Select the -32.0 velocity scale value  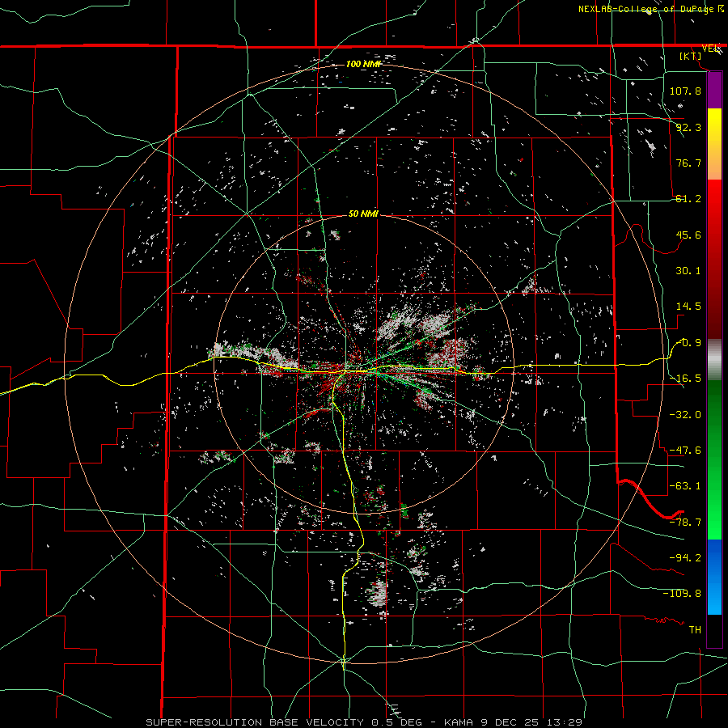(685, 415)
